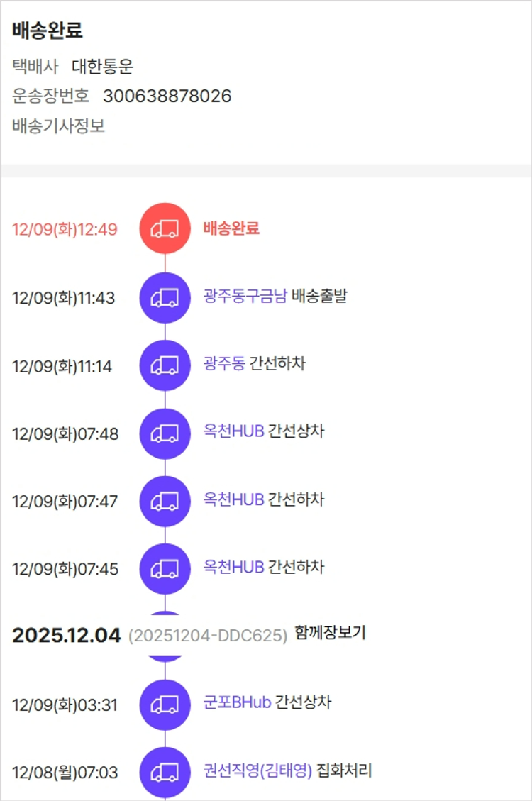Open 권선직영(김태영) link
532x801 pixels.
tap(257, 770)
